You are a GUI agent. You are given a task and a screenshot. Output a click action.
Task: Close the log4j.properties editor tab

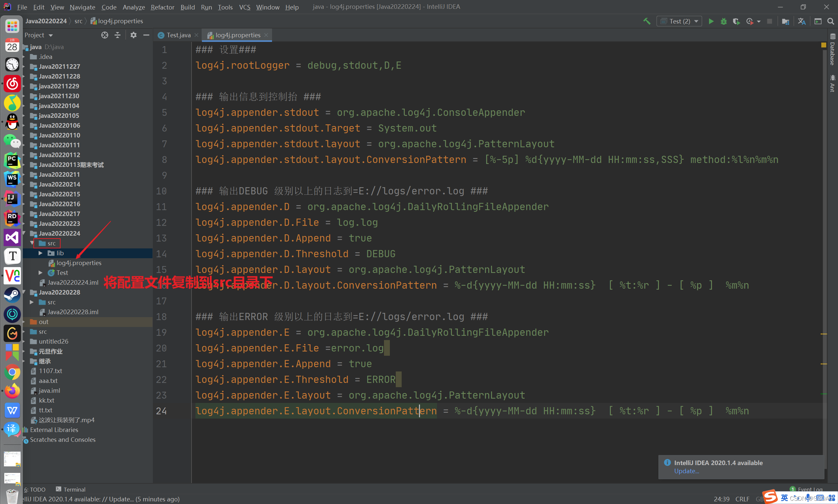[x=266, y=35]
